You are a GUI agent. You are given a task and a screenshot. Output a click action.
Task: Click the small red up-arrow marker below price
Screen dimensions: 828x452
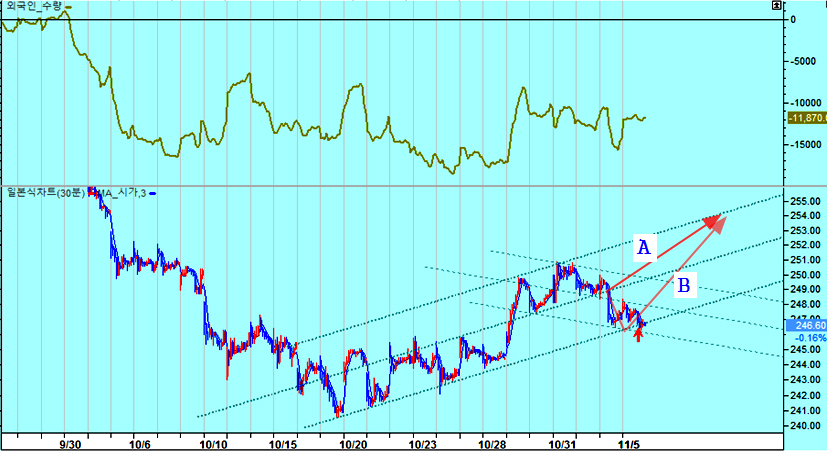coord(639,333)
